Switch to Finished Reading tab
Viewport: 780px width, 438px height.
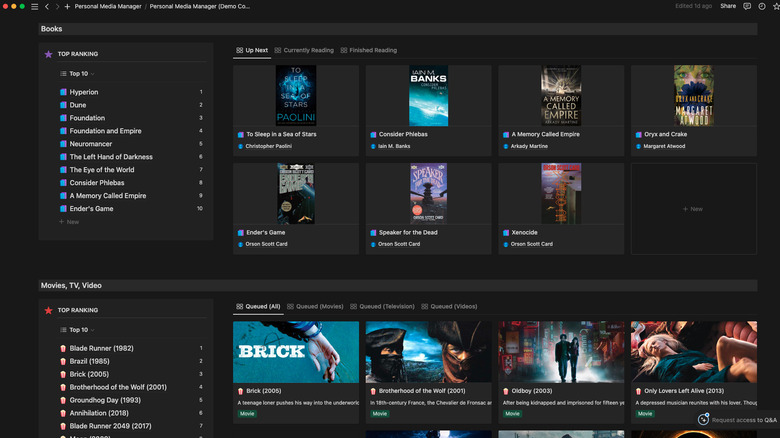pyautogui.click(x=369, y=50)
